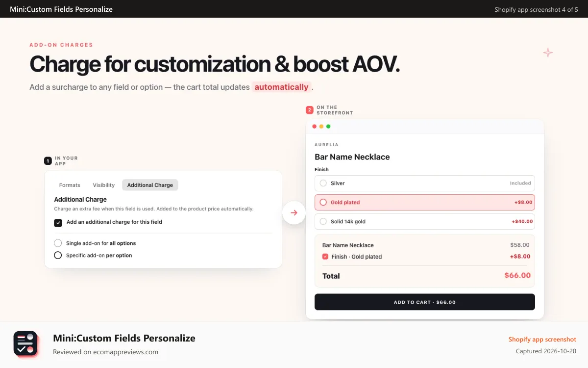The image size is (588, 368).
Task: Click the 'ADD-ON CHARGES' label
Action: tap(61, 45)
